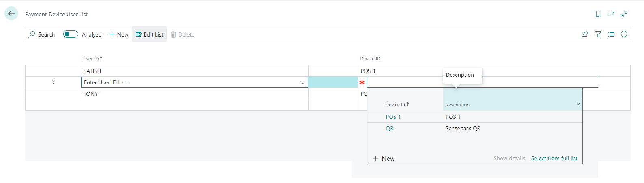Screen dimensions: 644x183
Task: Click the collapse page icon
Action: (x=624, y=14)
